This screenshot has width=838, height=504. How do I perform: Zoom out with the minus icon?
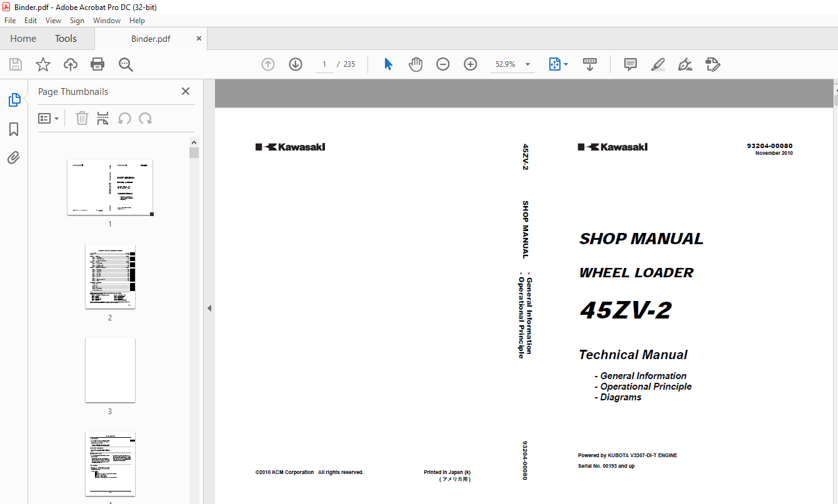click(x=443, y=64)
